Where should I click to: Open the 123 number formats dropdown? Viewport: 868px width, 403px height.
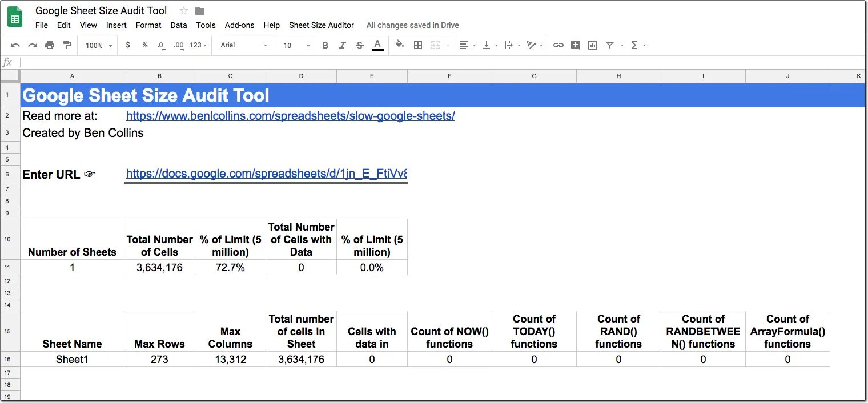[x=198, y=45]
